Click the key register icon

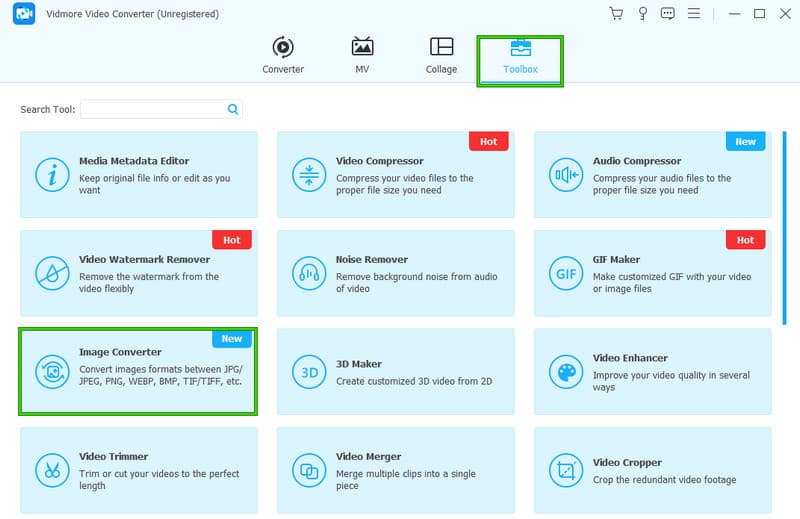642,14
